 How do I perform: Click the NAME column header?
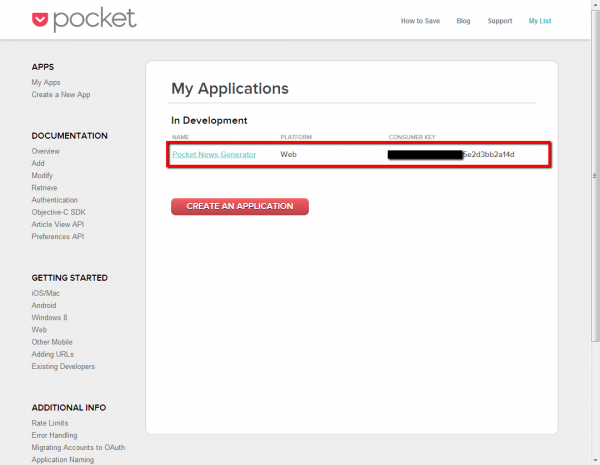(x=181, y=137)
